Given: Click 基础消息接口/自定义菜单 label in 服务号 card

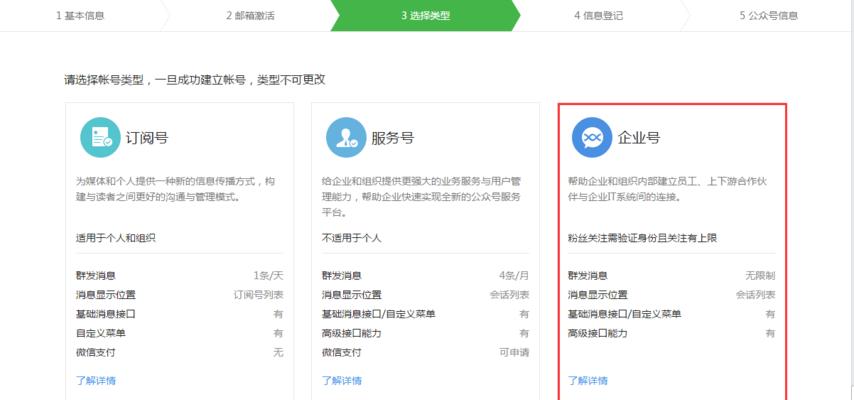Looking at the screenshot, I should [x=379, y=314].
